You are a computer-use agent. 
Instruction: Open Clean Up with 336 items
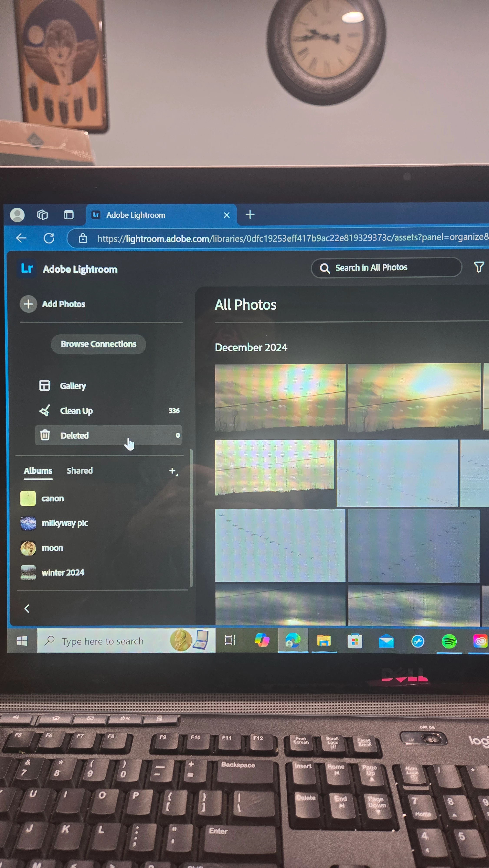tap(76, 411)
